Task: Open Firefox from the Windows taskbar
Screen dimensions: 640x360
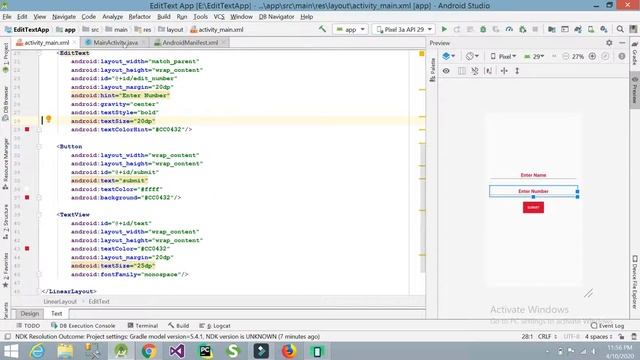Action: click(289, 351)
